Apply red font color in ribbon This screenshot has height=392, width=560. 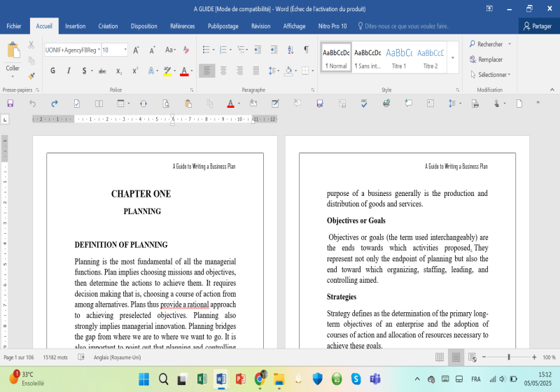coord(184,71)
